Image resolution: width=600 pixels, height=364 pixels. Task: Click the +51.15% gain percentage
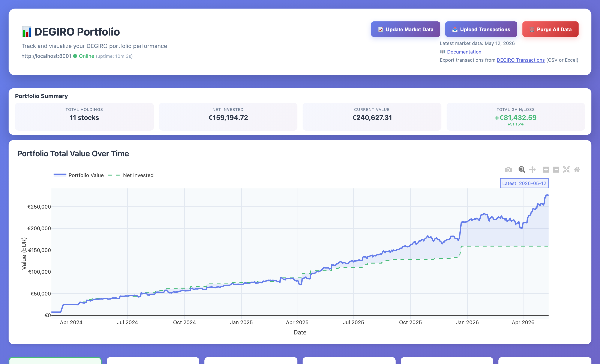(x=516, y=124)
